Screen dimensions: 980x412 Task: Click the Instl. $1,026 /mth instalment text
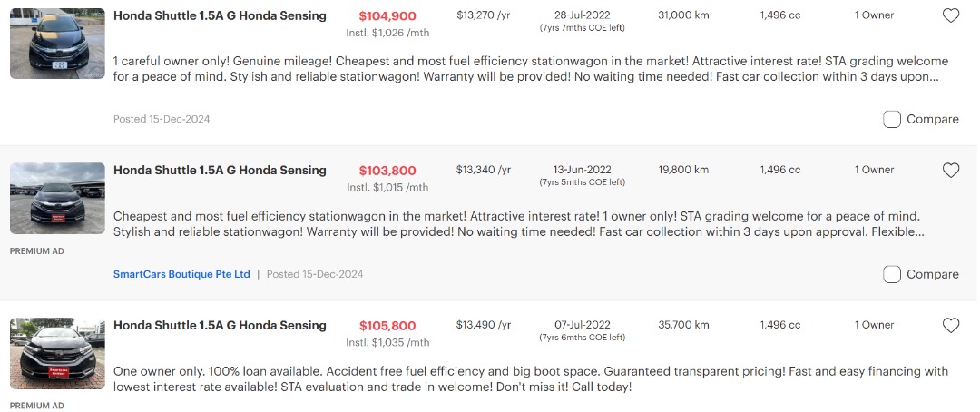[x=387, y=33]
